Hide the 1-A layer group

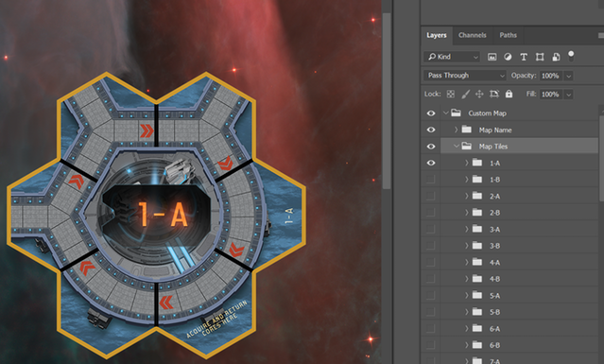431,163
